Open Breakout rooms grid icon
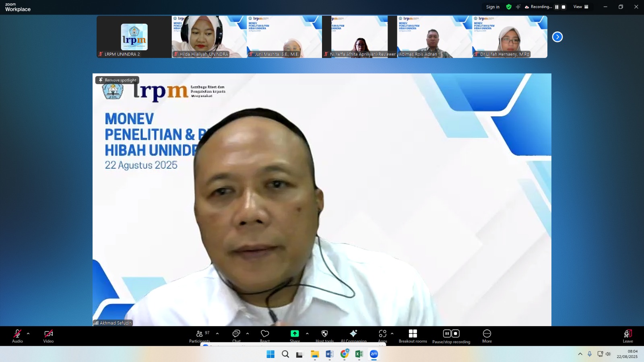Image resolution: width=644 pixels, height=362 pixels. [x=413, y=334]
